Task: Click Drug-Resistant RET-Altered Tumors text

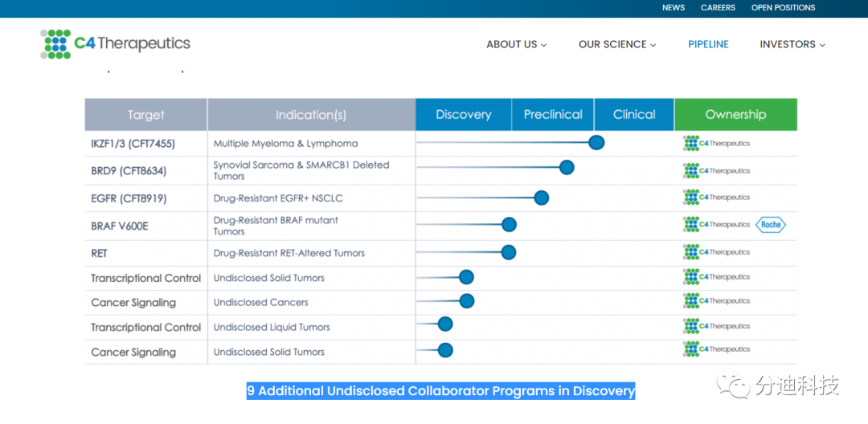Action: coord(289,253)
